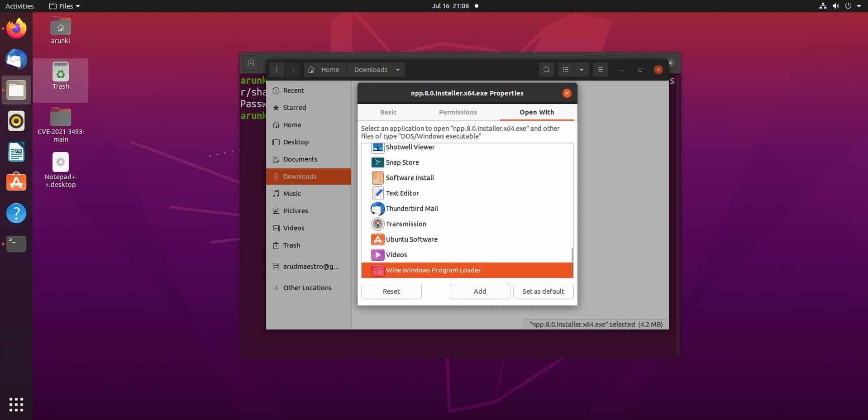The image size is (868, 420).
Task: Choose Ubuntu Software in list
Action: (467, 239)
